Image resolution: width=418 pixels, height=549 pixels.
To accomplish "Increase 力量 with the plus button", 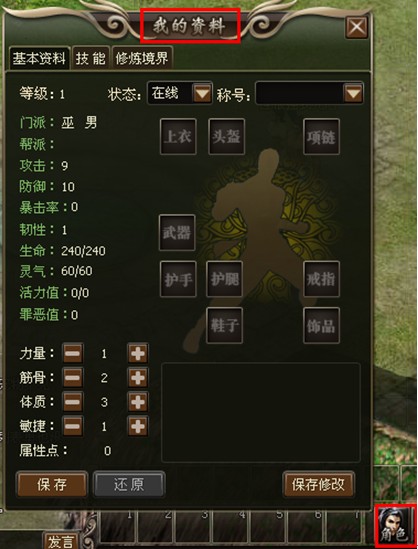I will point(138,354).
